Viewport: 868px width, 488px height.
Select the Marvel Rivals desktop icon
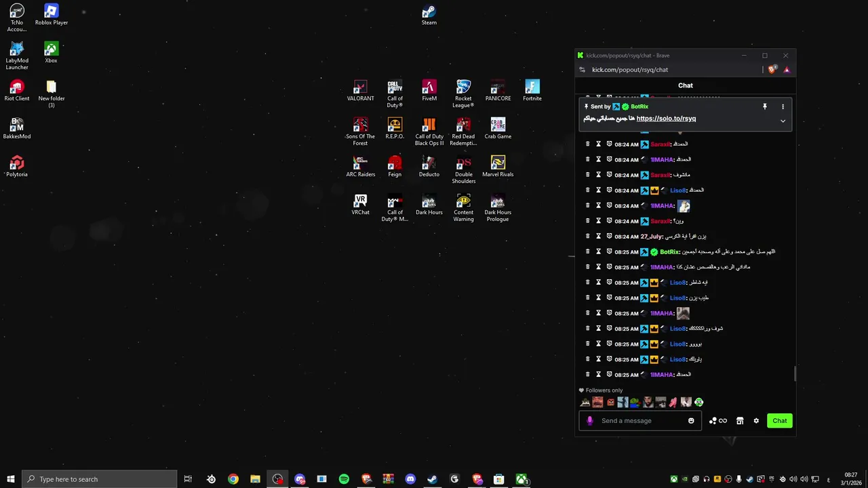click(498, 167)
